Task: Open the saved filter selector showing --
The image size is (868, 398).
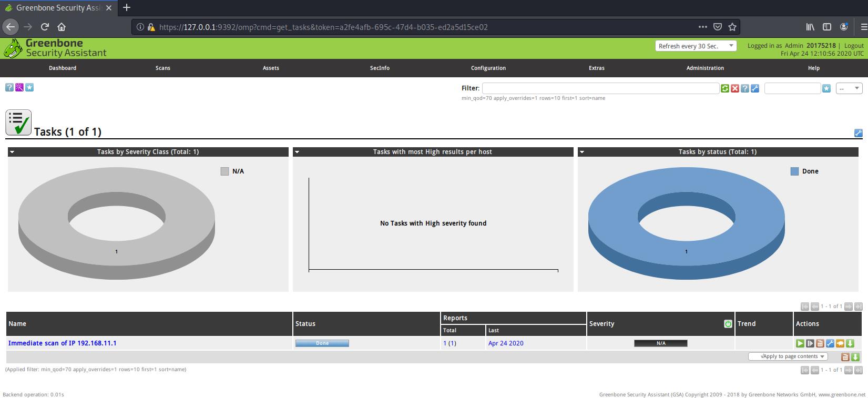Action: pyautogui.click(x=849, y=88)
